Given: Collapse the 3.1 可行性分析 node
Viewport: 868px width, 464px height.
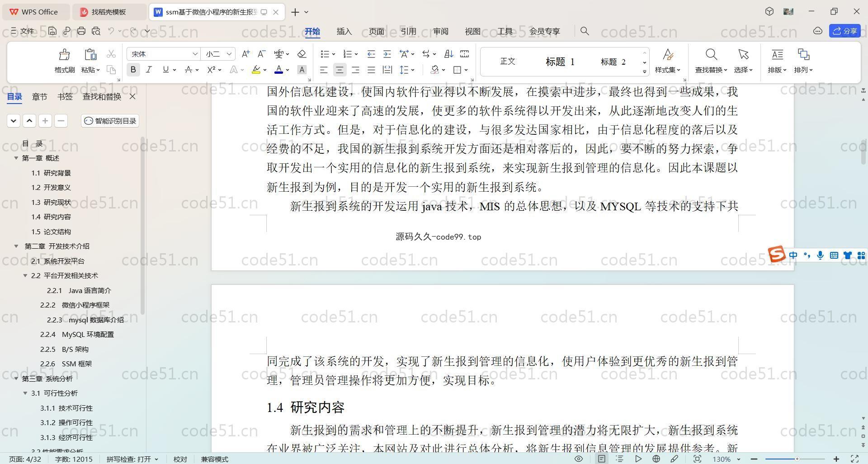Looking at the screenshot, I should (25, 393).
